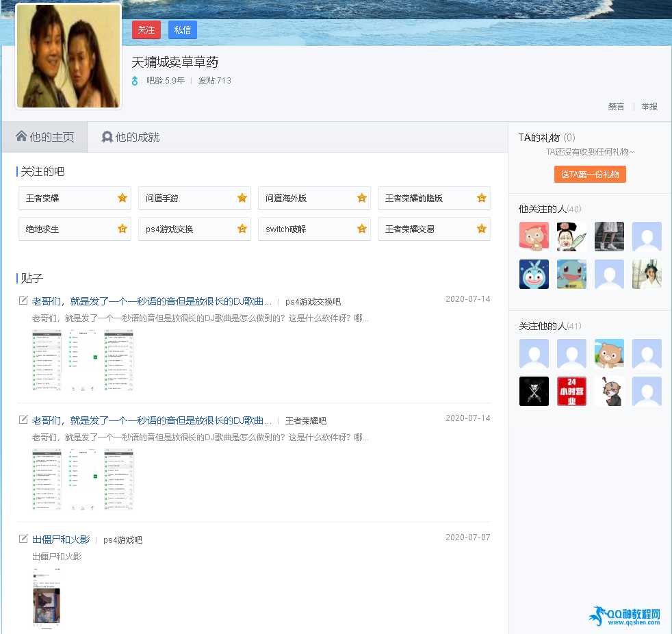The image size is (672, 634).
Task: Click the 禁言 link
Action: pyautogui.click(x=616, y=107)
